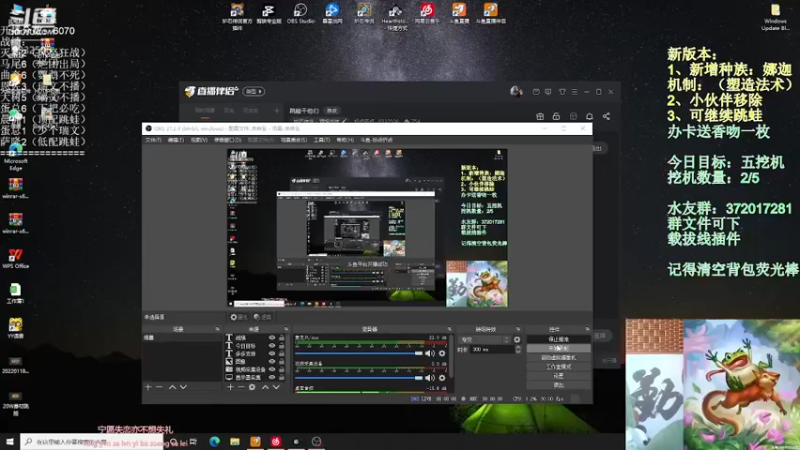Click the lock icon in 直播伴侣 toolbar
This screenshot has width=800, height=450.
click(556, 116)
